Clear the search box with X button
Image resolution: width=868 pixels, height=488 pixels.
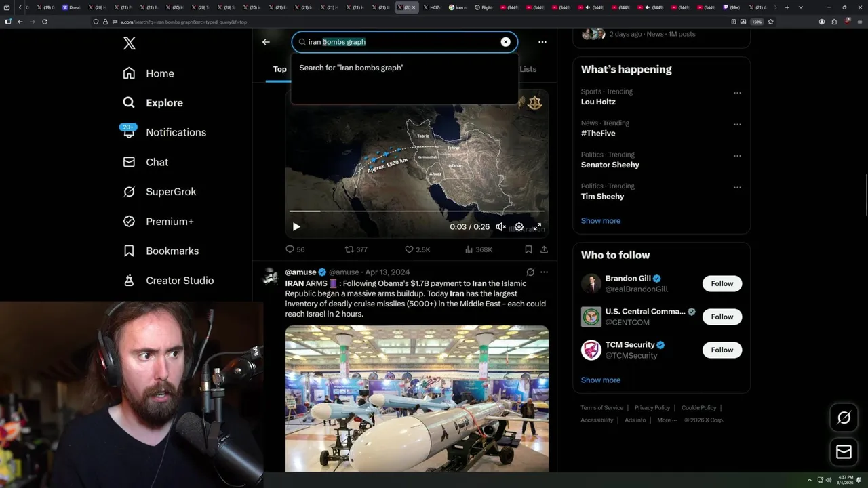[x=505, y=42]
